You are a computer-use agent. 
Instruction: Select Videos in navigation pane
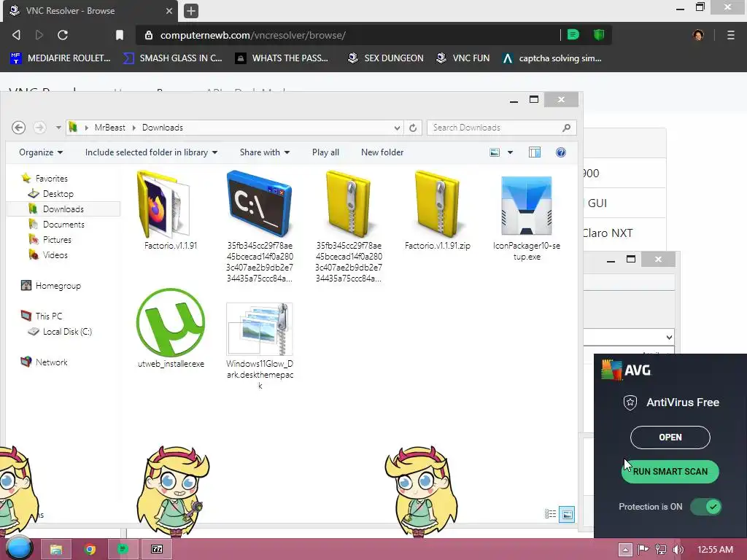pos(55,254)
